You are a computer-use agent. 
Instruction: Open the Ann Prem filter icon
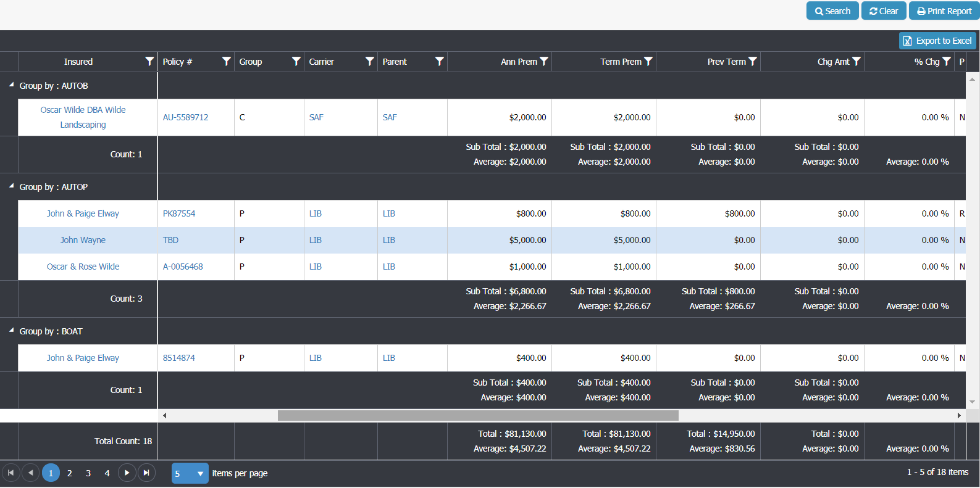pos(544,61)
